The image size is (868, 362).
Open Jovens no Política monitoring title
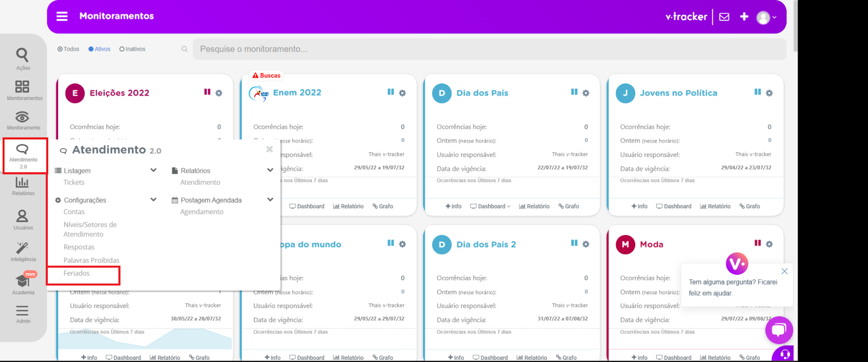(678, 93)
